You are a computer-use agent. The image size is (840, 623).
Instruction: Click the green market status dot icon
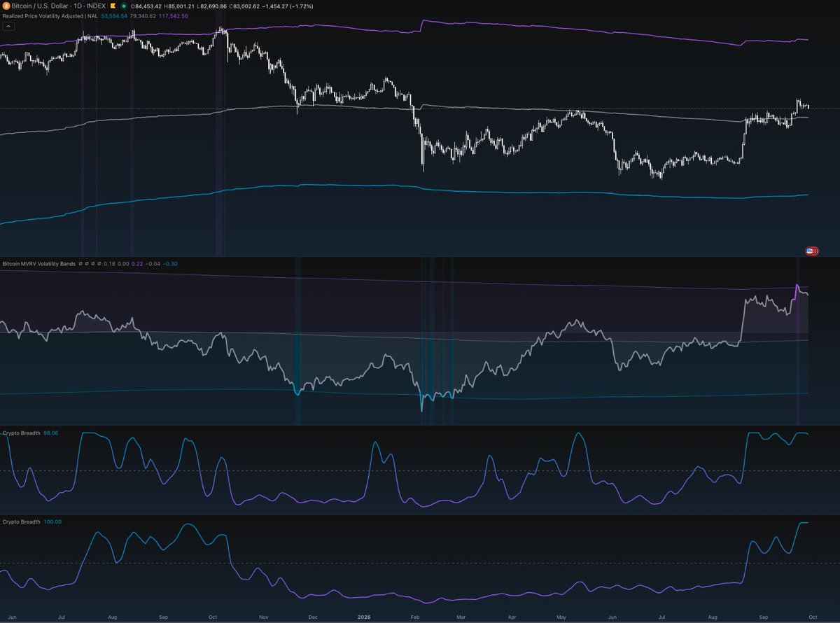(x=123, y=6)
